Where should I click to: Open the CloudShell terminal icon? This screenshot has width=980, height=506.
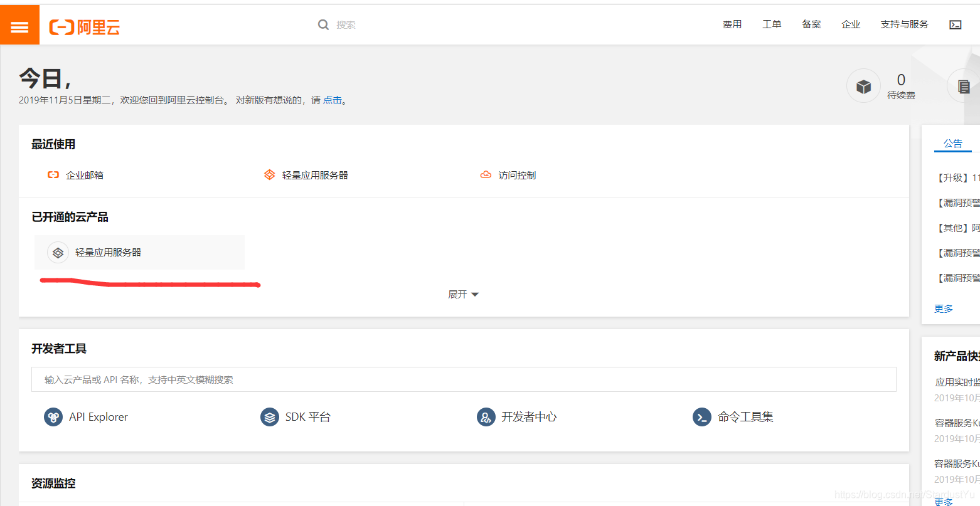click(x=955, y=24)
